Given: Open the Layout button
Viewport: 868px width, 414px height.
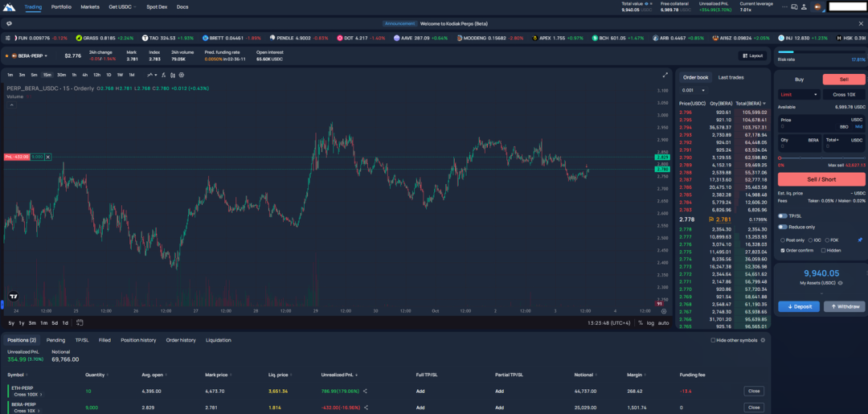Looking at the screenshot, I should [753, 56].
